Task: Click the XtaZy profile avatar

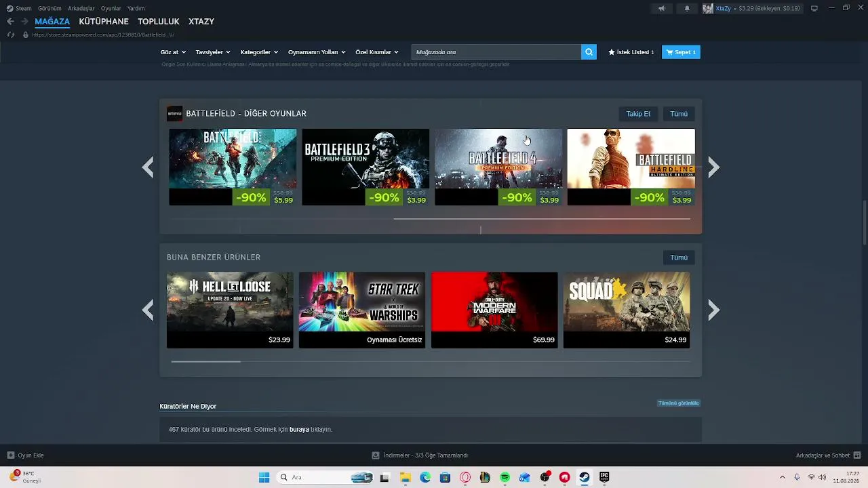Action: (x=708, y=8)
